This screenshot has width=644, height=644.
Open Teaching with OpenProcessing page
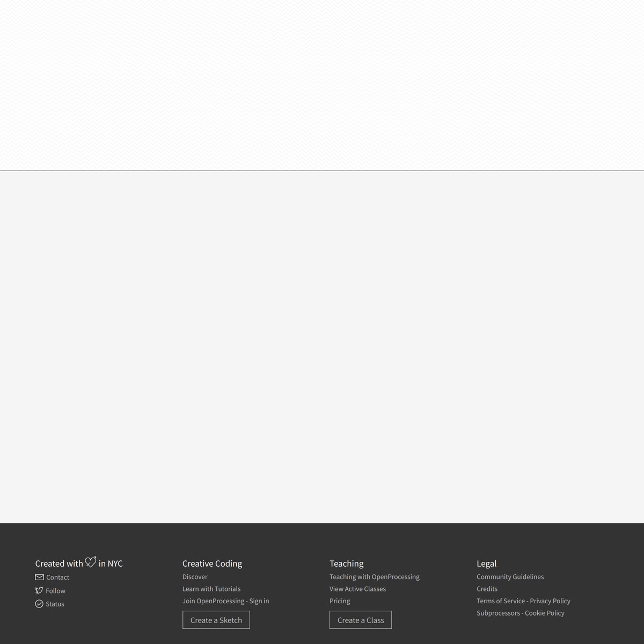click(375, 577)
